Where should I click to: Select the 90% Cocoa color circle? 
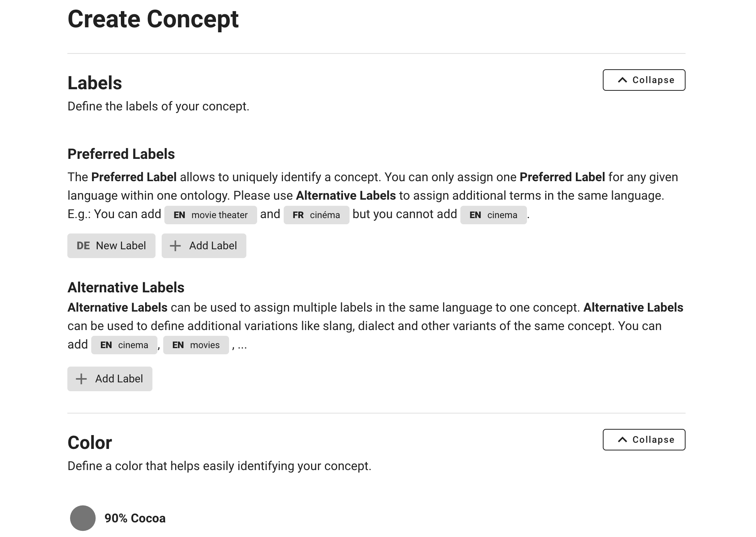click(83, 518)
